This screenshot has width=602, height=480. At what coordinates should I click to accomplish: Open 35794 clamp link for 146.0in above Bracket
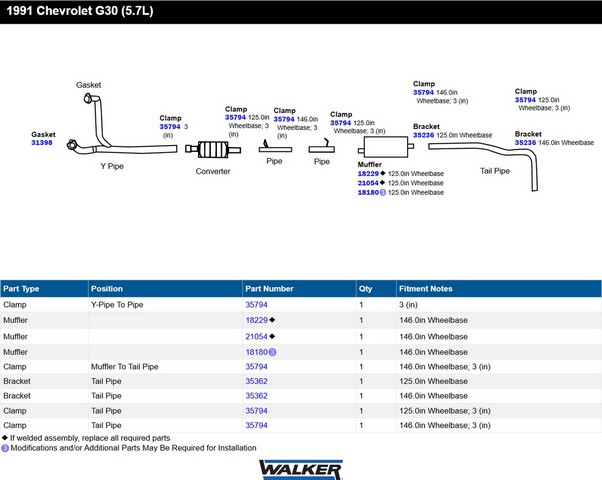(x=423, y=93)
